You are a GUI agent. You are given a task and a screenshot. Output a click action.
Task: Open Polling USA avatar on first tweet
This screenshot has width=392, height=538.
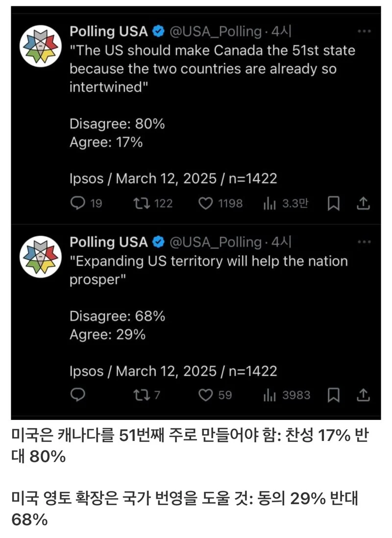tap(40, 47)
